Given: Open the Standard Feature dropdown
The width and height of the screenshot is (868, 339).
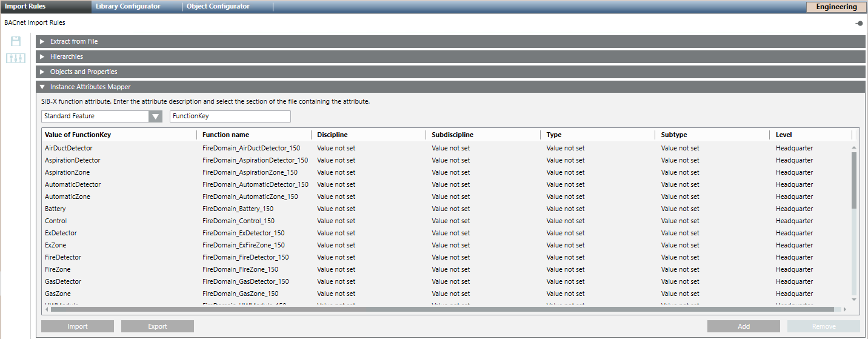Looking at the screenshot, I should [155, 116].
